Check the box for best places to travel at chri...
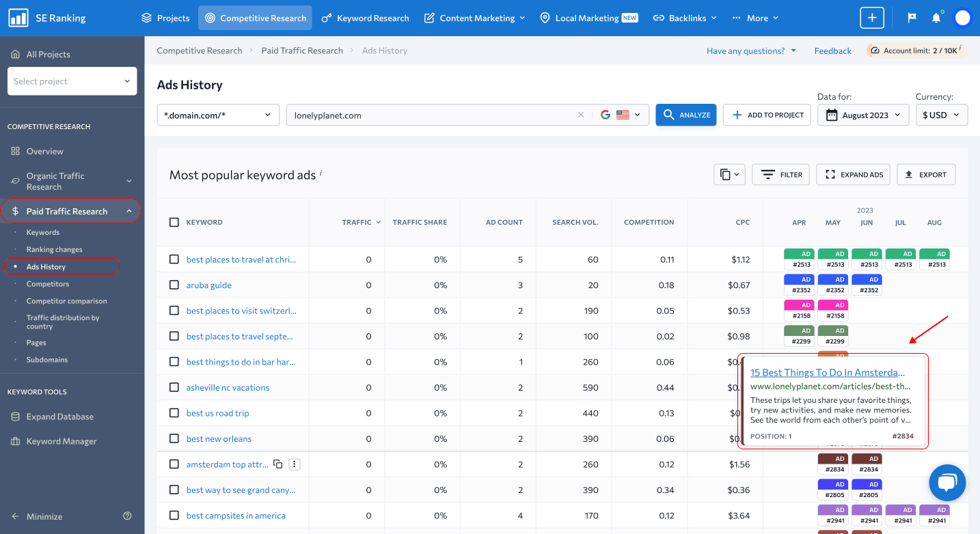Viewport: 980px width, 534px height. point(174,259)
